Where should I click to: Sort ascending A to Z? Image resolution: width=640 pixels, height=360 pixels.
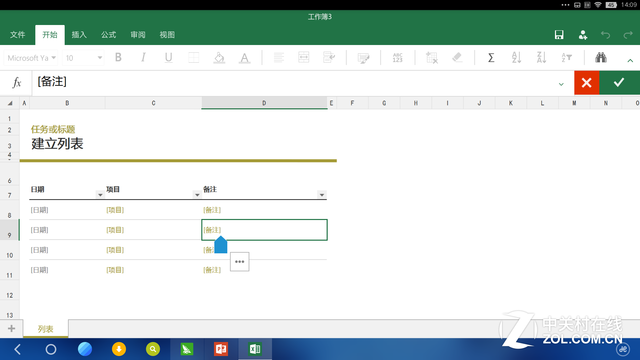(516, 58)
